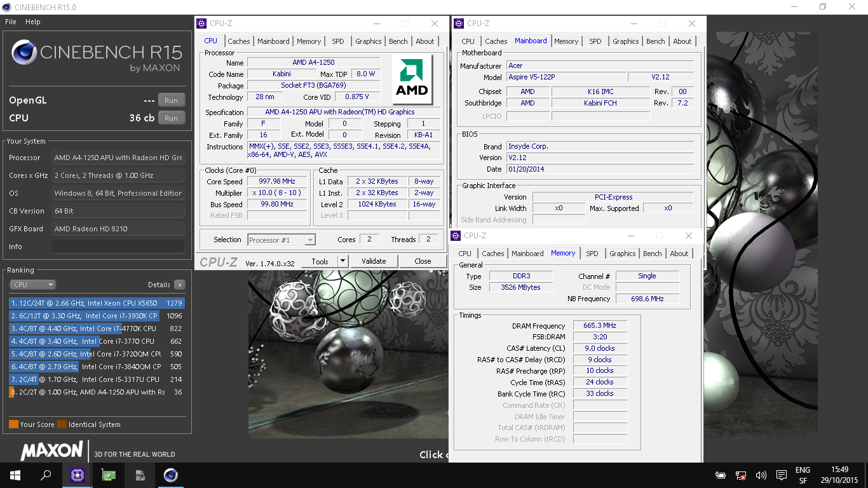Open taskbar search magnifier

pos(46,475)
